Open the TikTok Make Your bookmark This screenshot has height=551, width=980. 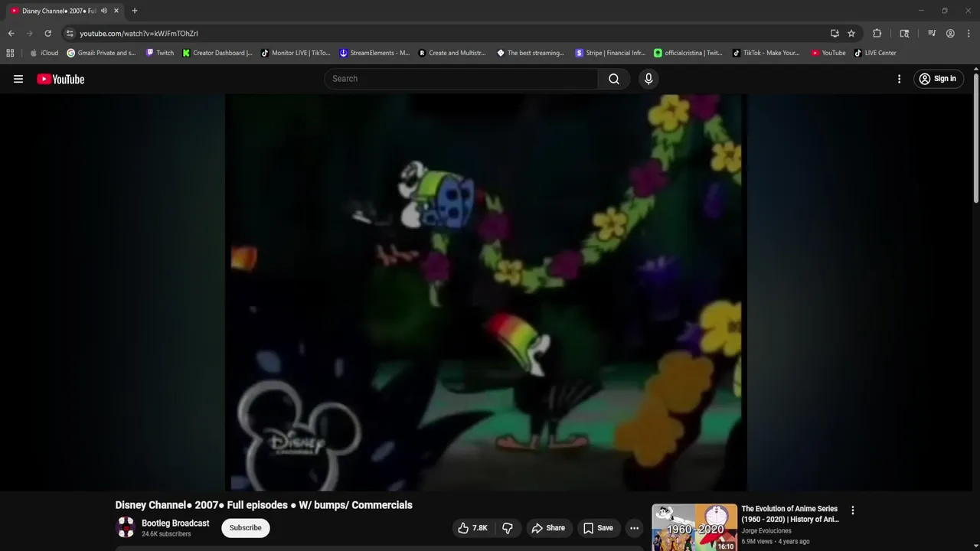766,53
